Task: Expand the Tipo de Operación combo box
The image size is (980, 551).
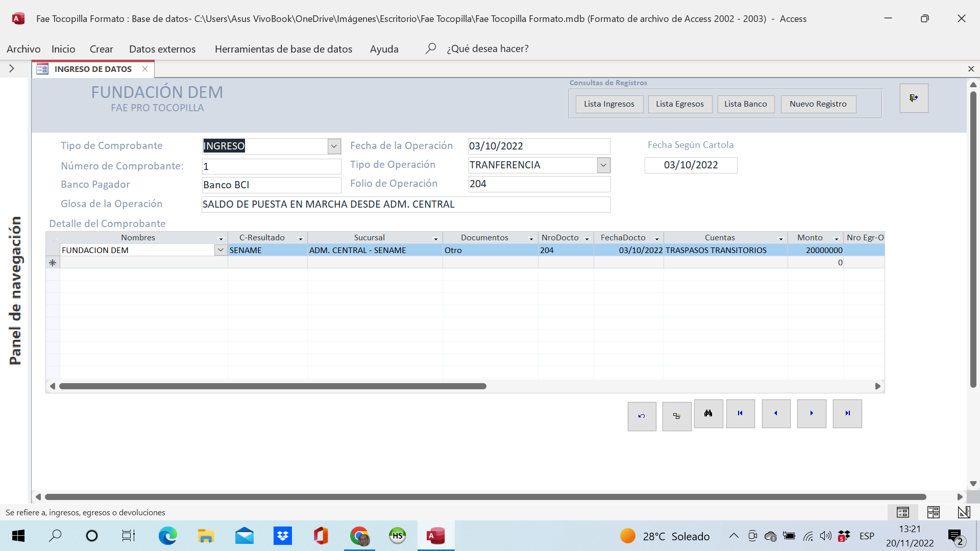Action: point(603,165)
